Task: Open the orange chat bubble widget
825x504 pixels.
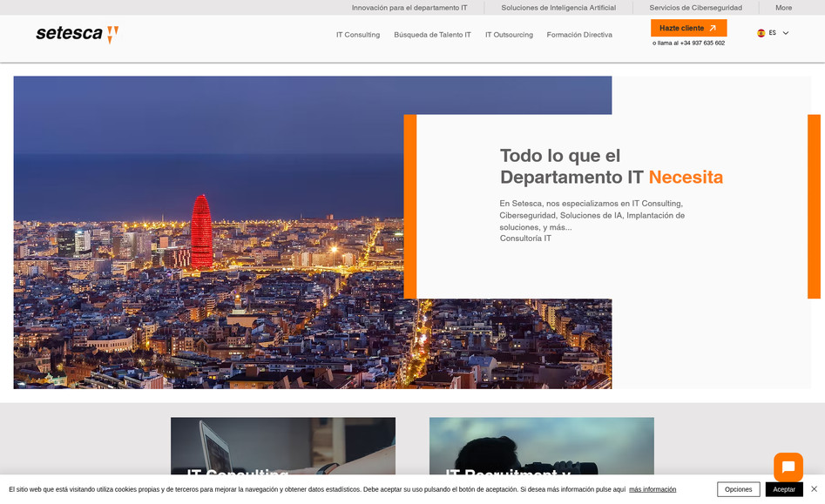Action: [788, 467]
